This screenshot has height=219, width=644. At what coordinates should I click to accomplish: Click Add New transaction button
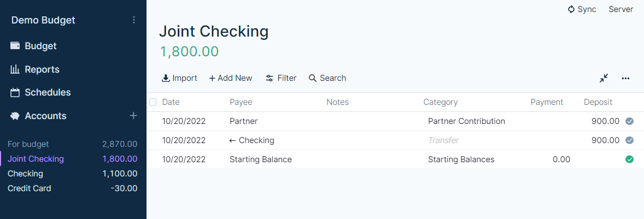click(x=230, y=78)
